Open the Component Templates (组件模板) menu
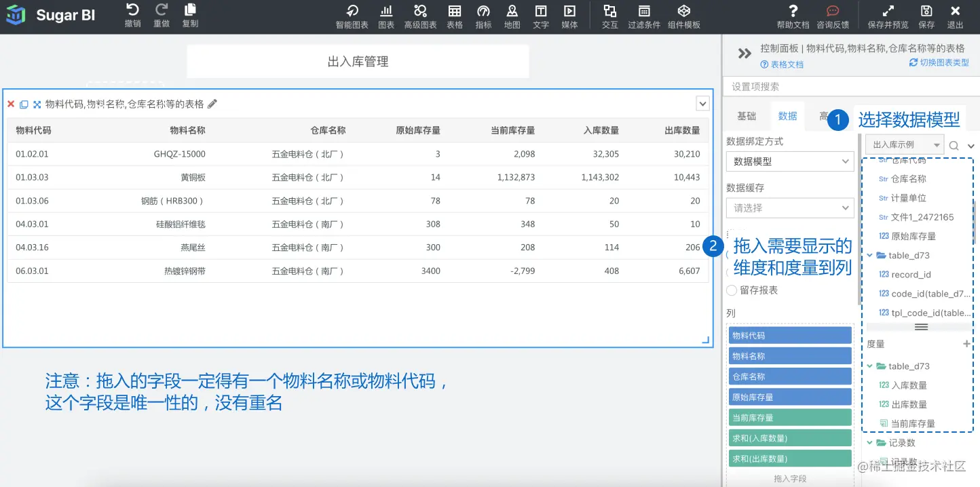The height and width of the screenshot is (487, 980). (684, 17)
